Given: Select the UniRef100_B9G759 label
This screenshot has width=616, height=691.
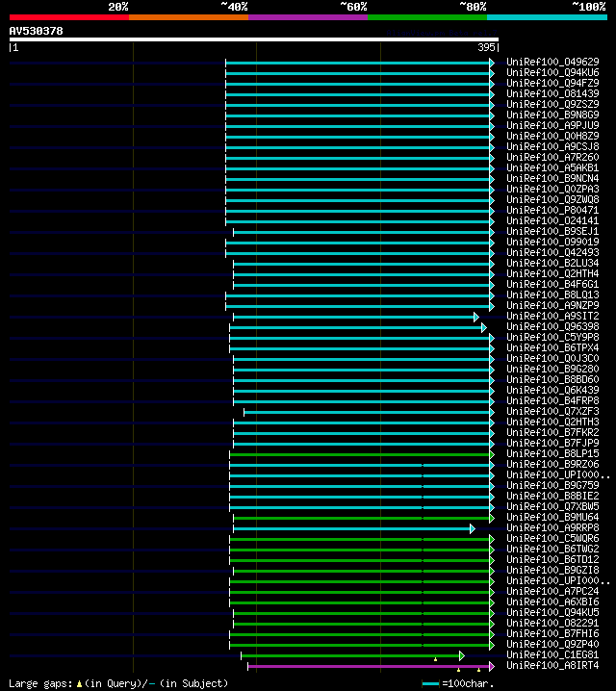Looking at the screenshot, I should (x=552, y=485).
